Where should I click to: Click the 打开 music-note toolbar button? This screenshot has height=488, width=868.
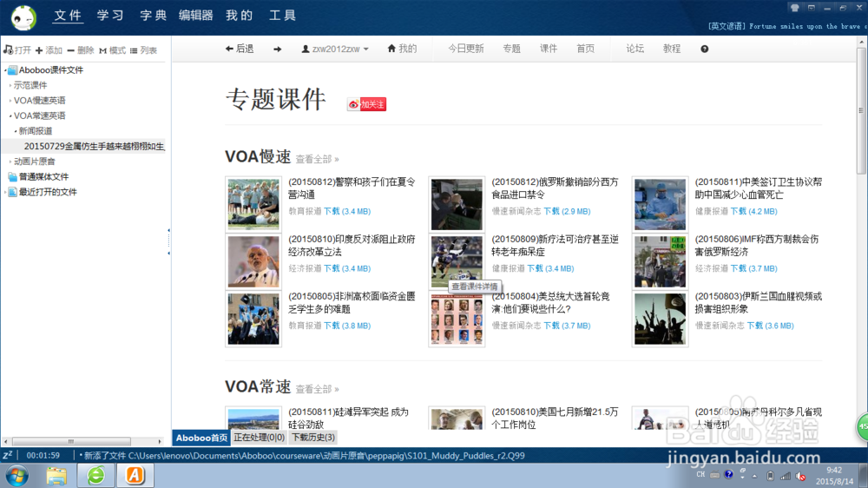tap(17, 50)
